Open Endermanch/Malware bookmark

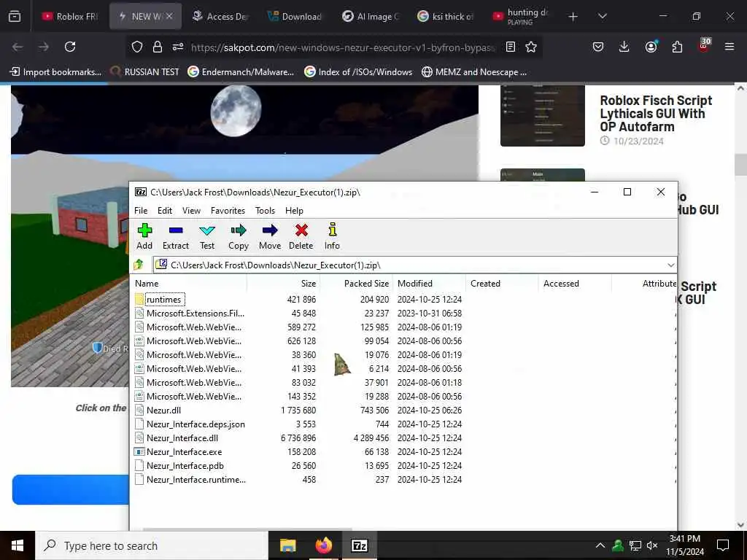[241, 72]
